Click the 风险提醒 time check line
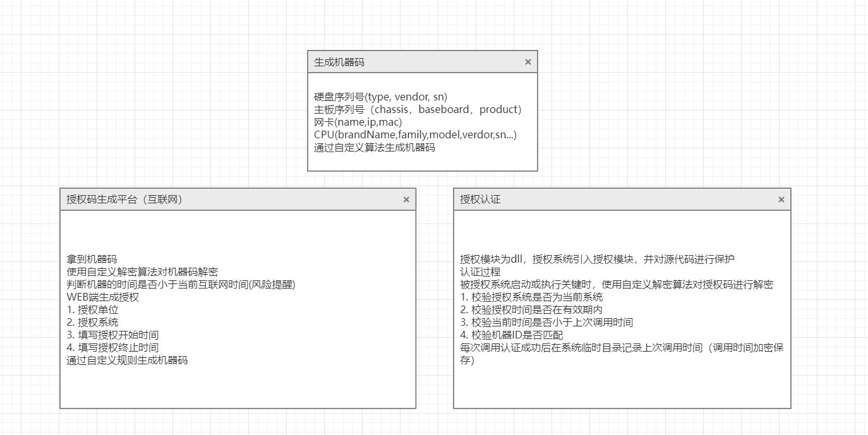Screen dimensions: 868x435 point(181,284)
